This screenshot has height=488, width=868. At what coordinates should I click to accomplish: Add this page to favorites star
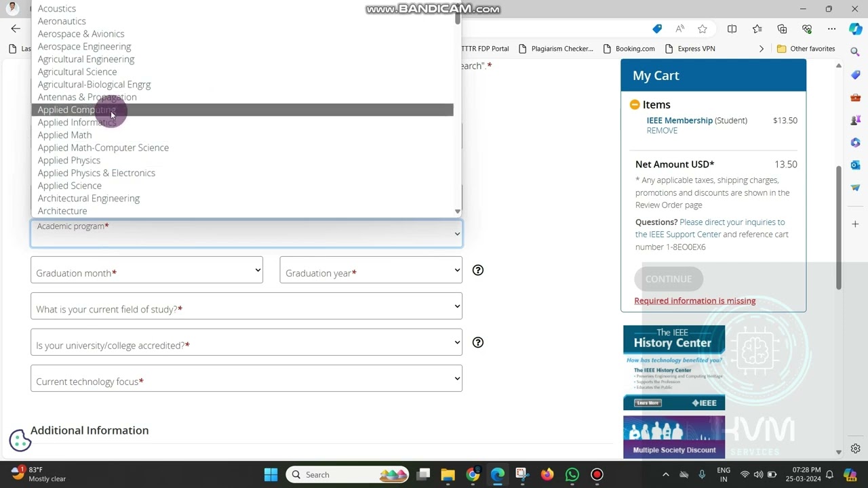coord(703,29)
